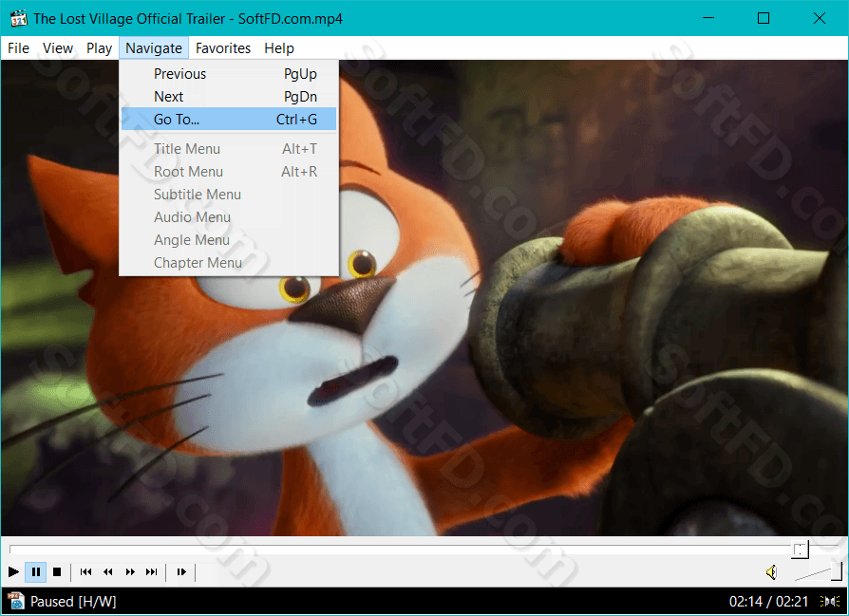Skip to the next file icon
849x616 pixels.
click(152, 571)
